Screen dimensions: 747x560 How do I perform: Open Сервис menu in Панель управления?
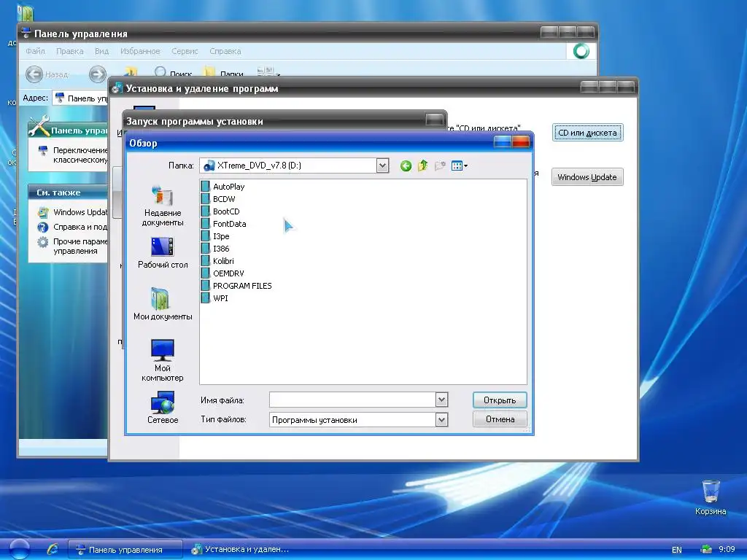185,51
